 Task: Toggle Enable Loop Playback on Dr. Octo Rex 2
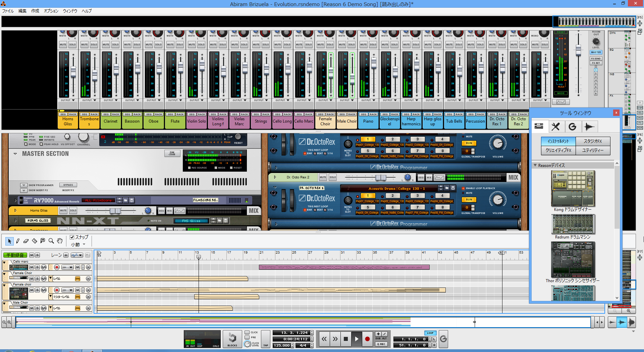coord(463,188)
